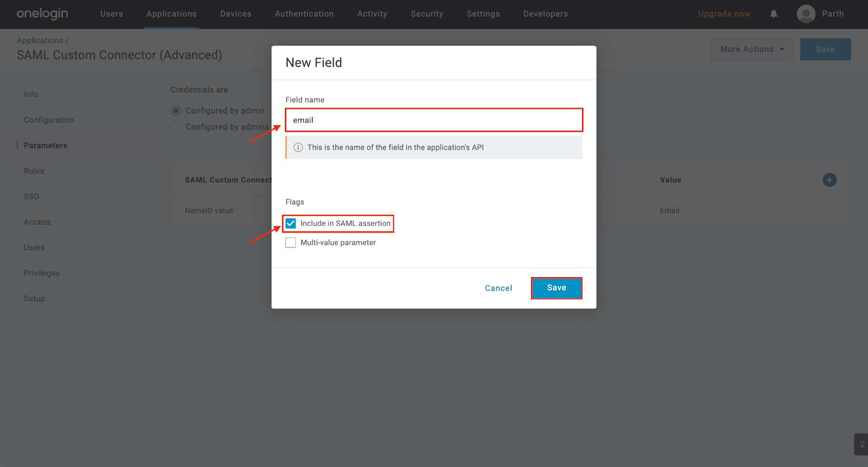Go to the SSO tab

(31, 196)
